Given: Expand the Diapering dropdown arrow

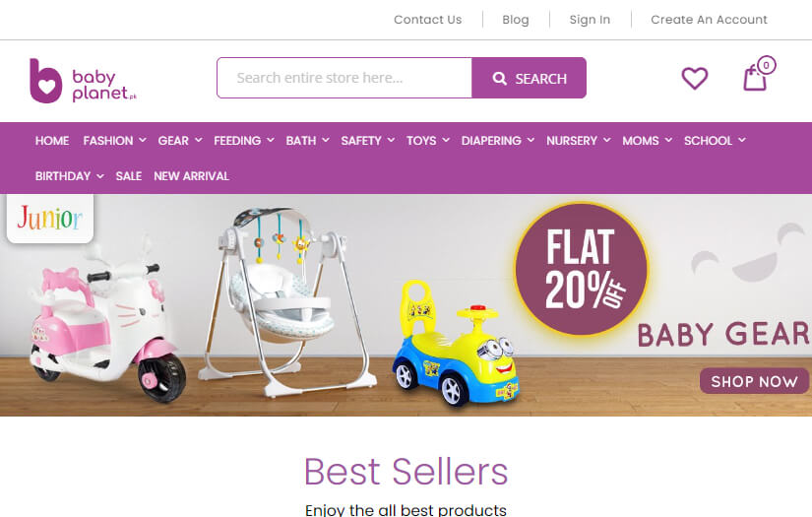Looking at the screenshot, I should 531,140.
